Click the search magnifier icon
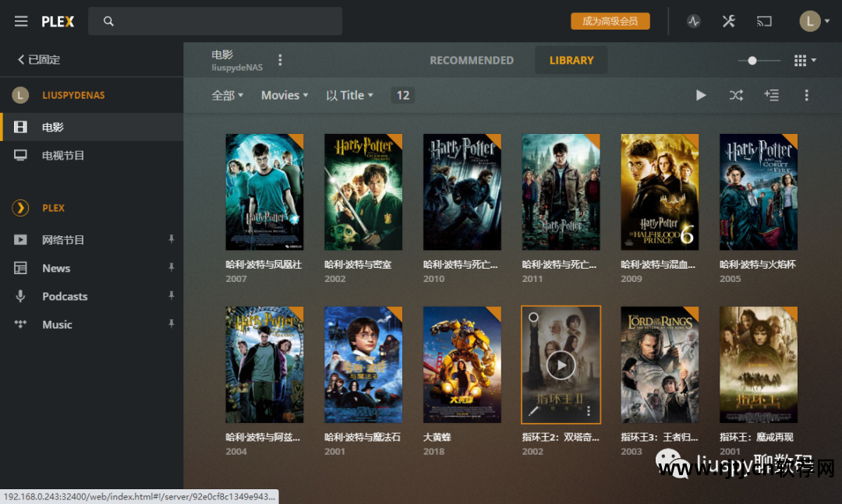Image resolution: width=842 pixels, height=504 pixels. click(108, 22)
